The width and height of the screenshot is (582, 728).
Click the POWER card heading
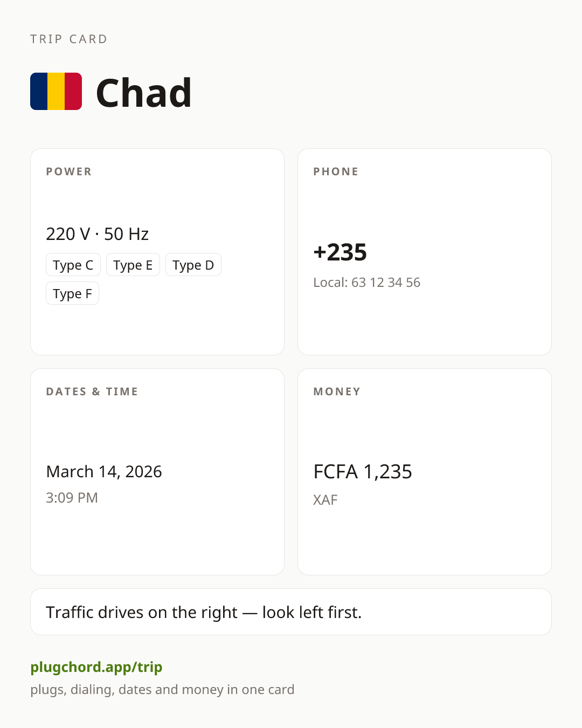click(69, 171)
